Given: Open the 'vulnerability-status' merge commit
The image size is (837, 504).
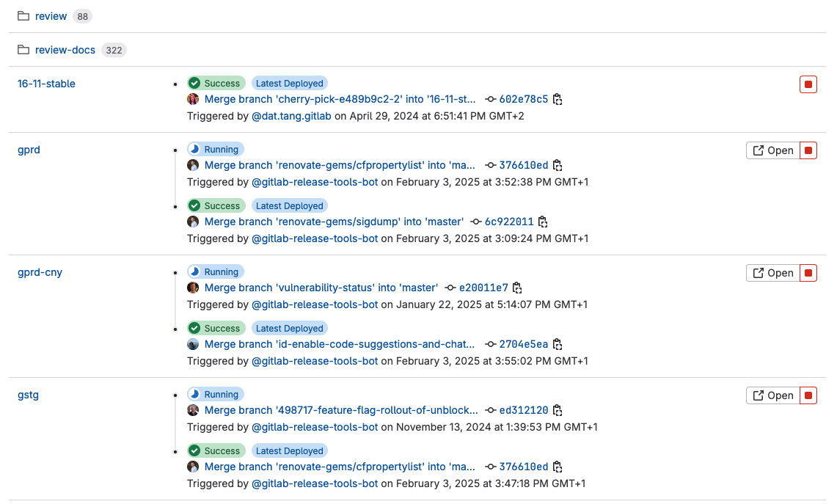Looking at the screenshot, I should coord(321,288).
